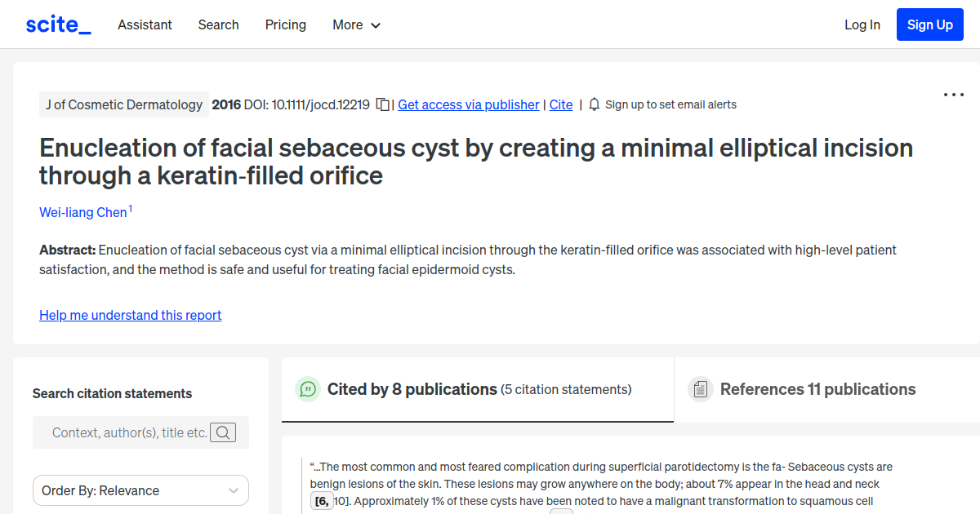Open Assistant from the navigation bar
The height and width of the screenshot is (514, 980).
[145, 25]
